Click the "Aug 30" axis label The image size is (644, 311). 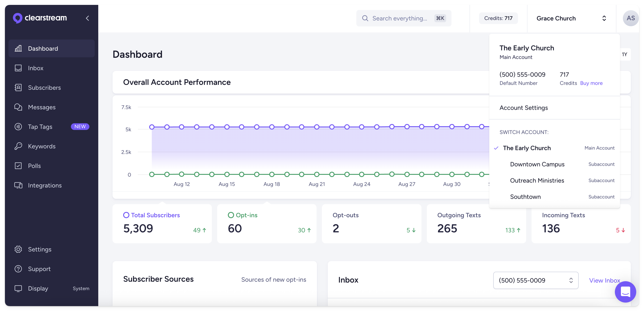click(452, 184)
